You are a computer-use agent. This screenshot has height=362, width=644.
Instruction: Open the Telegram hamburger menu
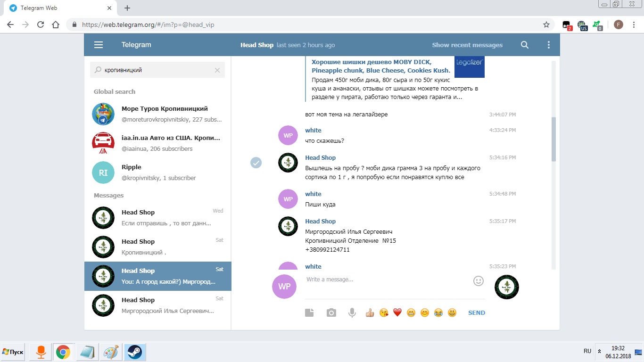click(99, 45)
